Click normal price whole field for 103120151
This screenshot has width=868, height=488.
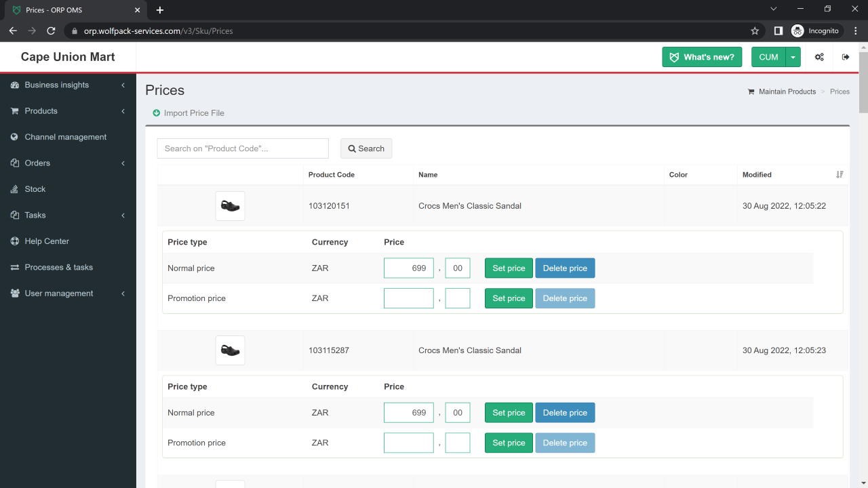[409, 268]
